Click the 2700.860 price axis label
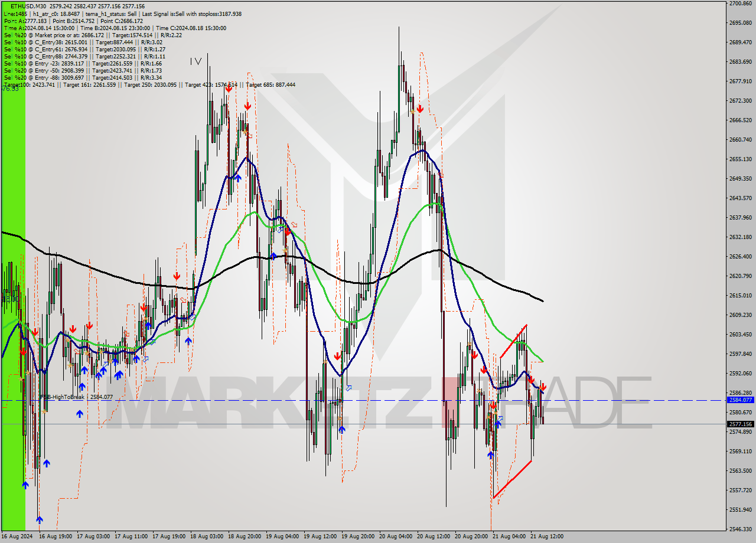The image size is (756, 543). click(x=741, y=4)
